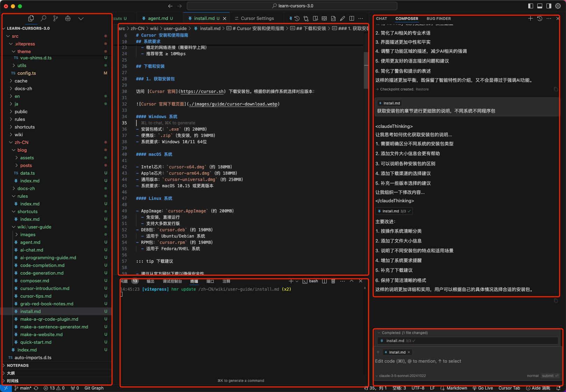Image resolution: width=566 pixels, height=392 pixels.
Task: Split the terminal pane
Action: [x=324, y=281]
